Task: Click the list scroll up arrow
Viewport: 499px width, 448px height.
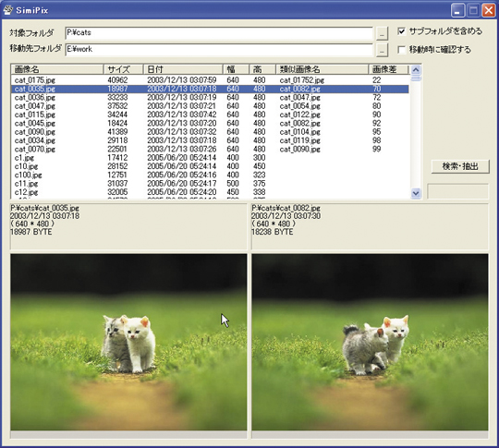Action: click(x=416, y=69)
